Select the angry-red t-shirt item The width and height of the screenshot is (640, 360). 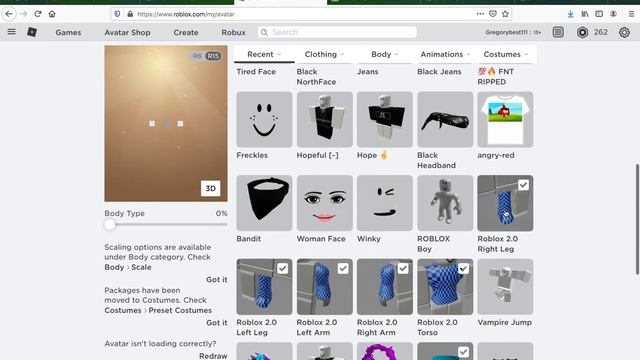[505, 119]
